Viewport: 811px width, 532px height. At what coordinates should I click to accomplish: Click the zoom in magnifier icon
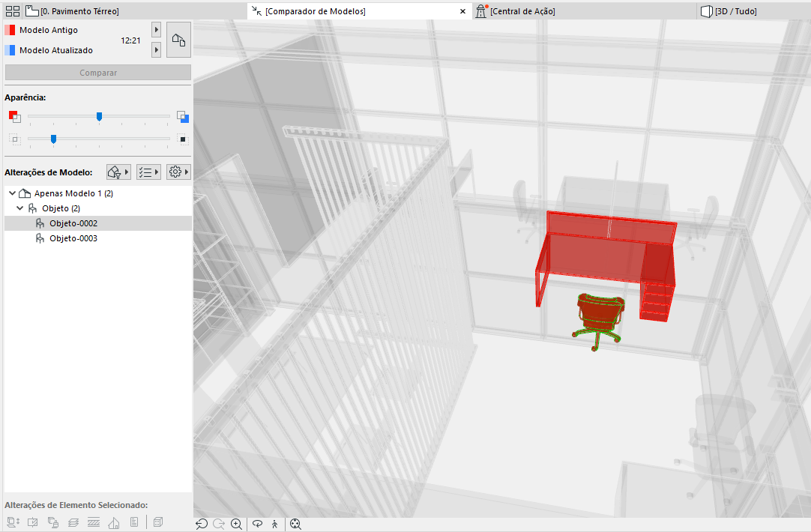pos(236,524)
